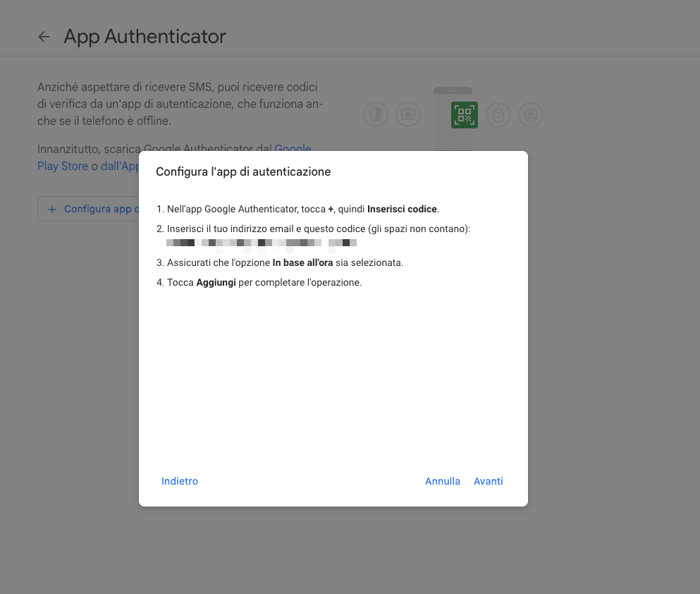Click the green QR code icon
Screen dimensions: 700x594
coord(465,115)
